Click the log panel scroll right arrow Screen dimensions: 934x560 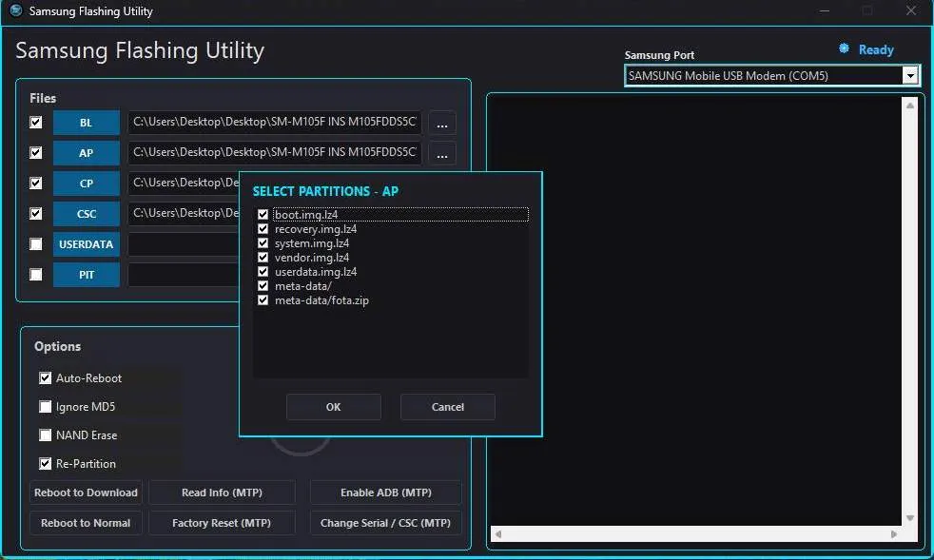(x=894, y=533)
